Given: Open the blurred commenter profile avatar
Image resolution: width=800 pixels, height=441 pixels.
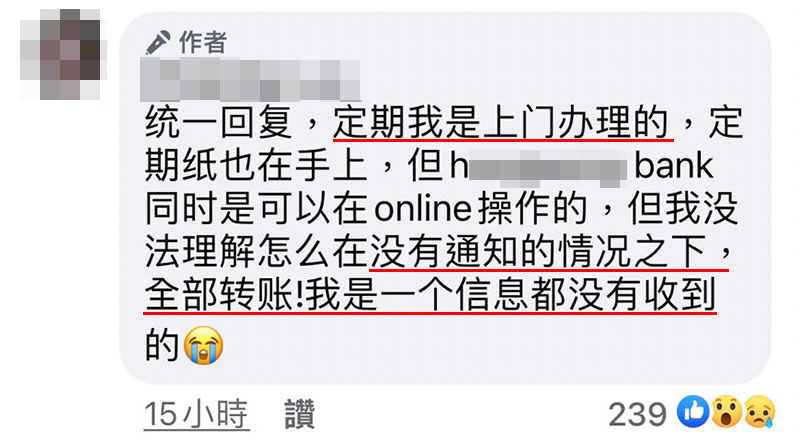Looking at the screenshot, I should coord(61,54).
